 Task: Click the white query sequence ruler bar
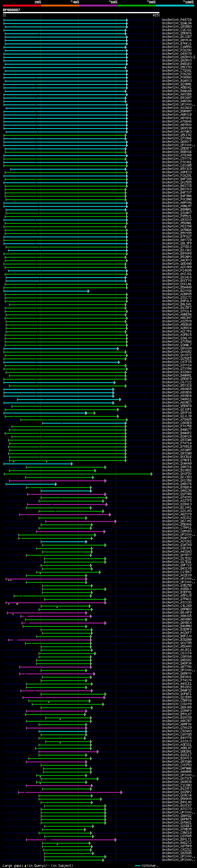pyautogui.click(x=81, y=13)
